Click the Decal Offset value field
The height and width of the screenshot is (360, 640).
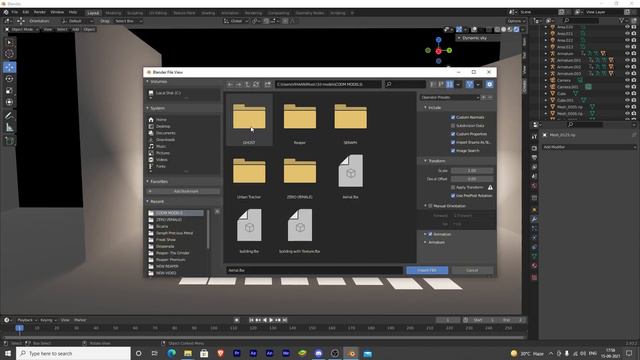(472, 179)
